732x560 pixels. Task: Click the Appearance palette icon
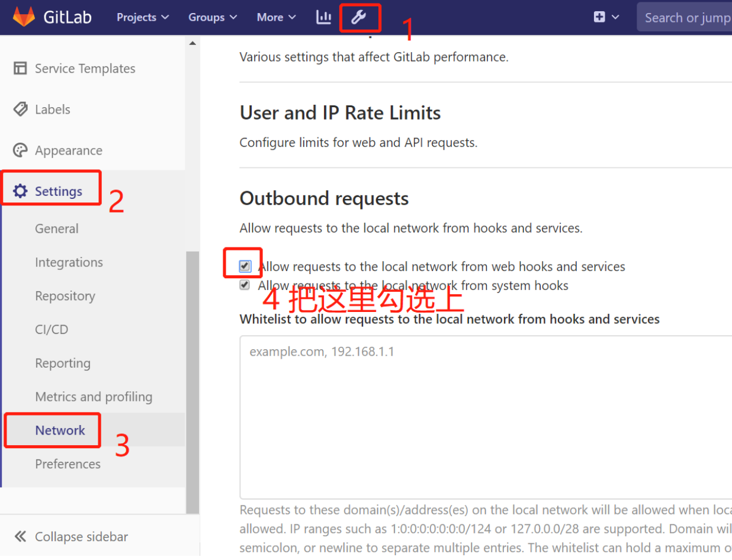click(x=20, y=150)
